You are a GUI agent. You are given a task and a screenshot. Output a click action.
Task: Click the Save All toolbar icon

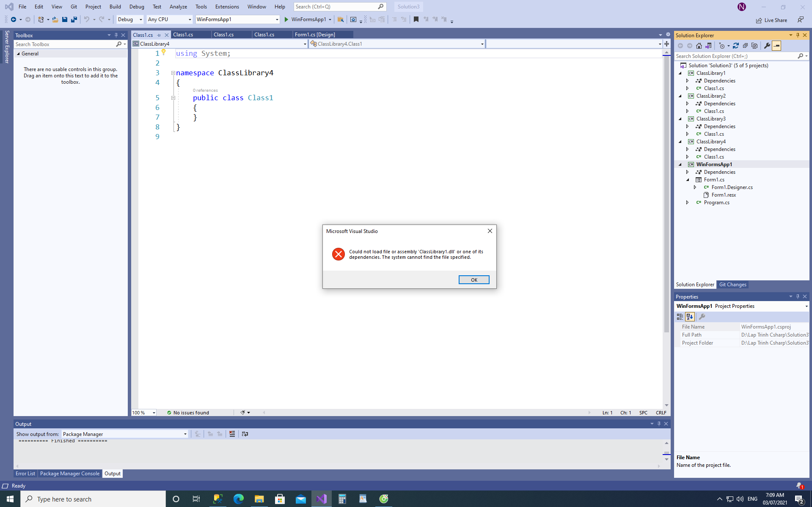(x=74, y=19)
